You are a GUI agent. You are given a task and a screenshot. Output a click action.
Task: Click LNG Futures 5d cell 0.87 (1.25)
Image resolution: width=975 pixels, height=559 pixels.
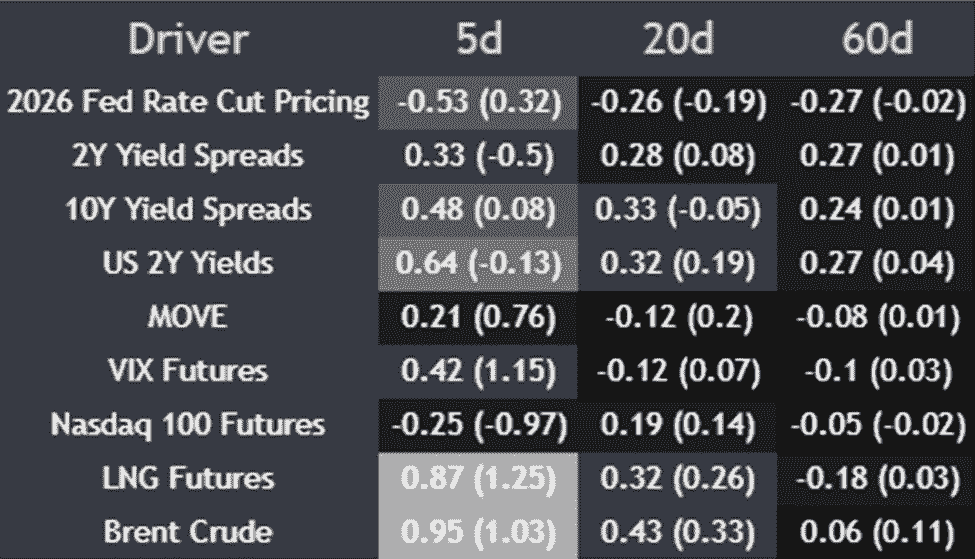(x=478, y=479)
